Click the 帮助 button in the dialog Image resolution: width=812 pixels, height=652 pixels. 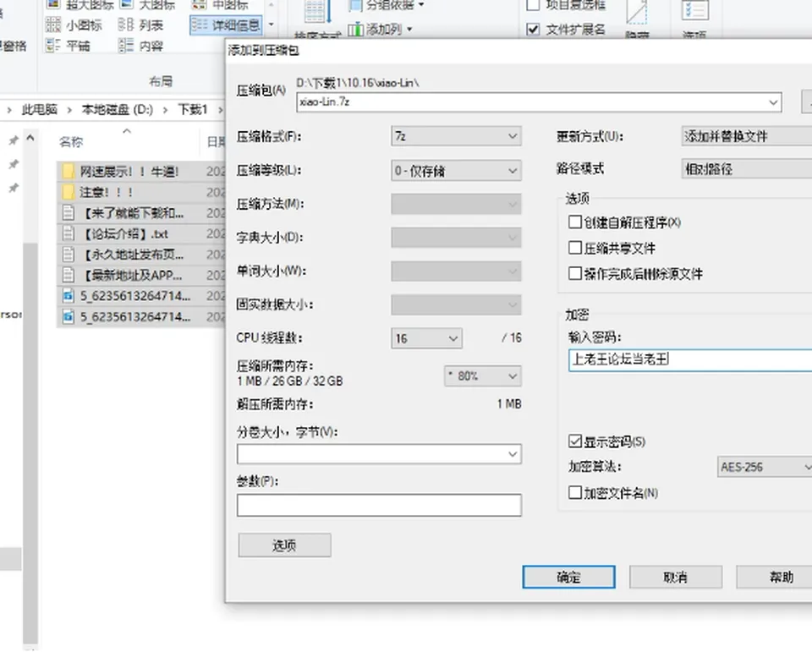tap(774, 577)
